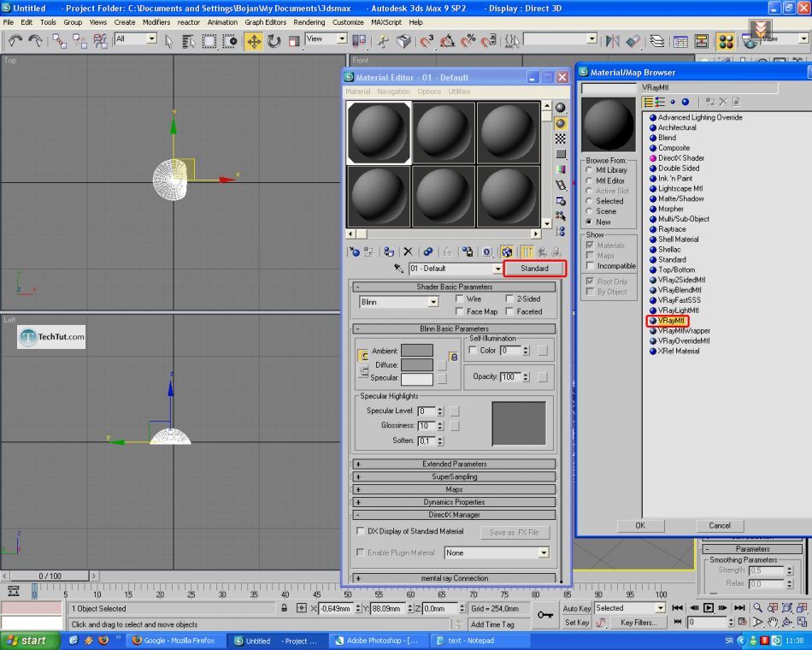Click Go to Parent icon
812x650 pixels.
(x=542, y=252)
